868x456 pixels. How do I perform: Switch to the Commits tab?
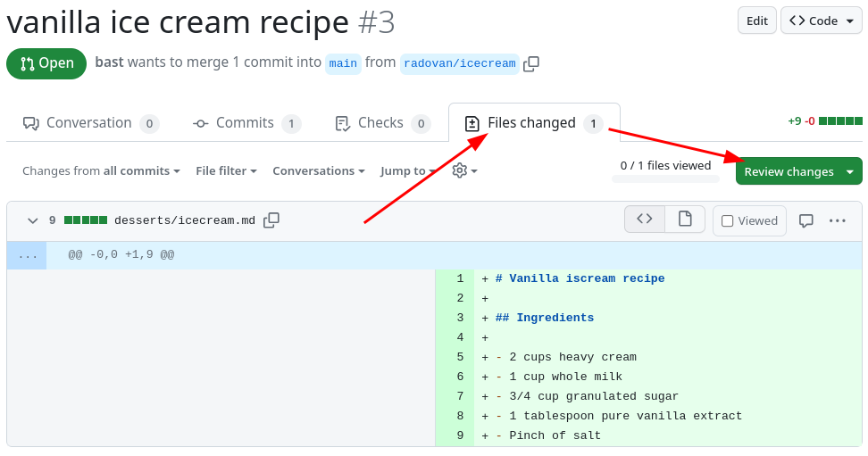point(246,123)
